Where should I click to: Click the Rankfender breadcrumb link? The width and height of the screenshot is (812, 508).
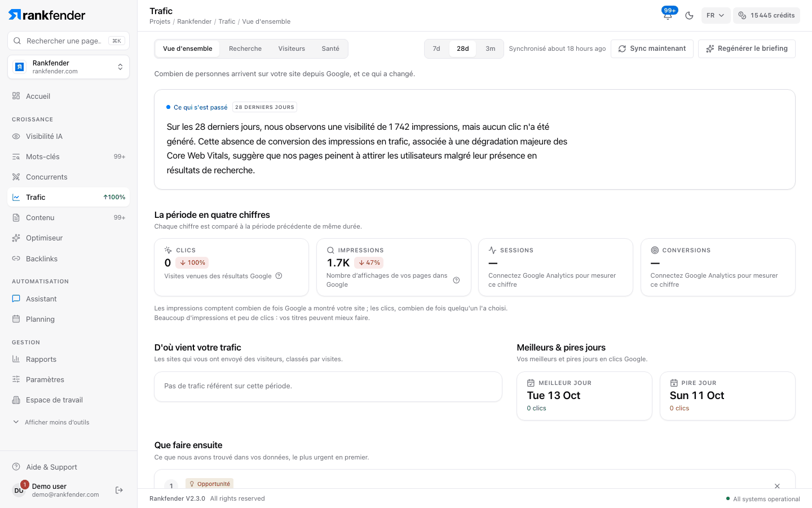click(x=195, y=21)
